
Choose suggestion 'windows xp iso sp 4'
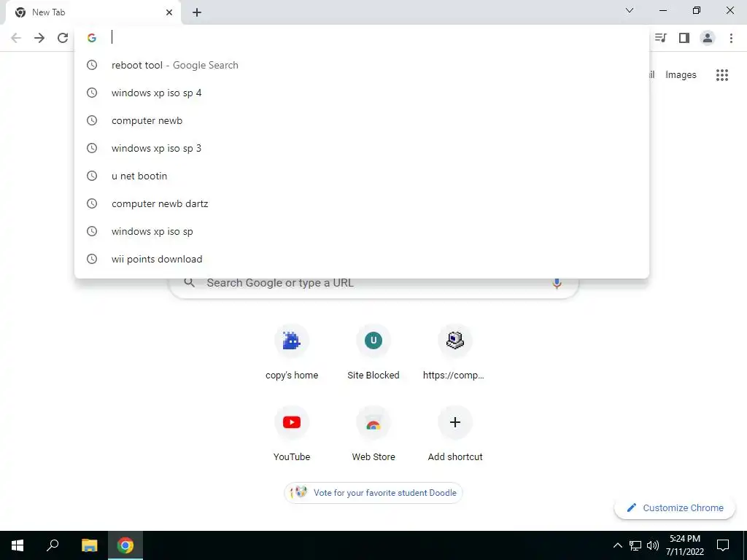[x=362, y=93]
